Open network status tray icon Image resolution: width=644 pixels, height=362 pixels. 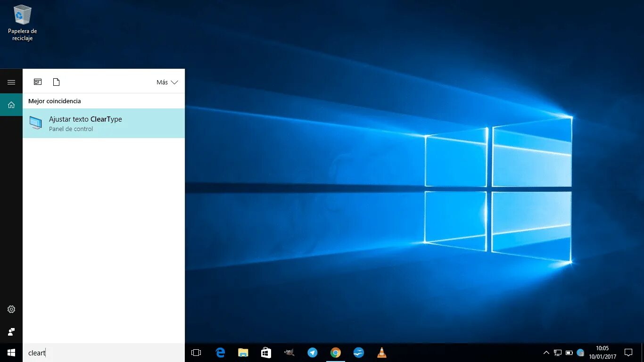click(558, 353)
